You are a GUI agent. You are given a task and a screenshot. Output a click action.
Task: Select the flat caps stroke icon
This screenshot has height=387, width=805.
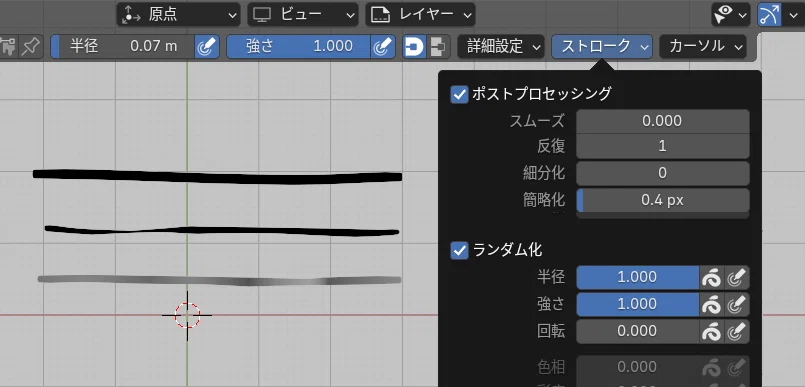[x=438, y=47]
